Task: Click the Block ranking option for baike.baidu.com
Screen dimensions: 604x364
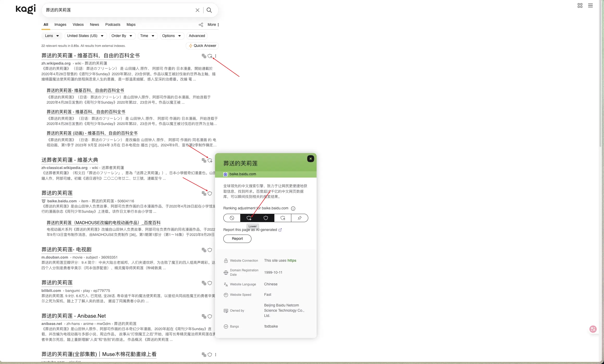Action: 232,218
